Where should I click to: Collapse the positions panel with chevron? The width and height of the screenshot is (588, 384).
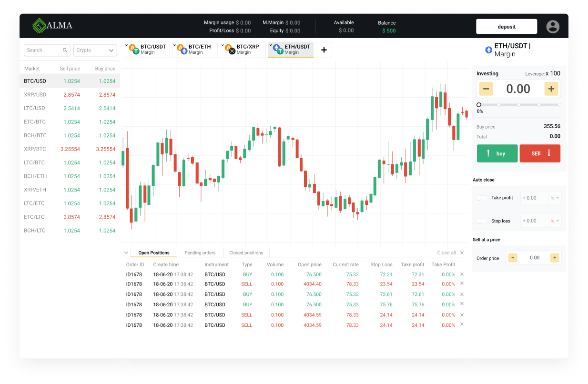126,253
